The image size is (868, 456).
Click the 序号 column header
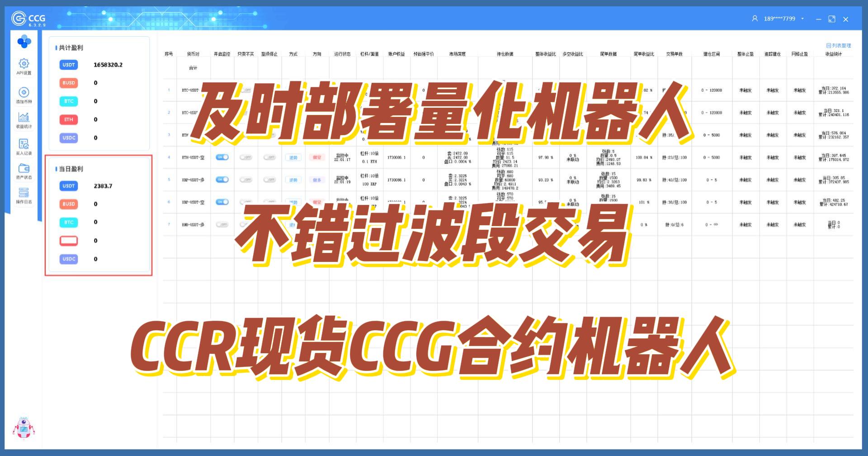pyautogui.click(x=169, y=54)
